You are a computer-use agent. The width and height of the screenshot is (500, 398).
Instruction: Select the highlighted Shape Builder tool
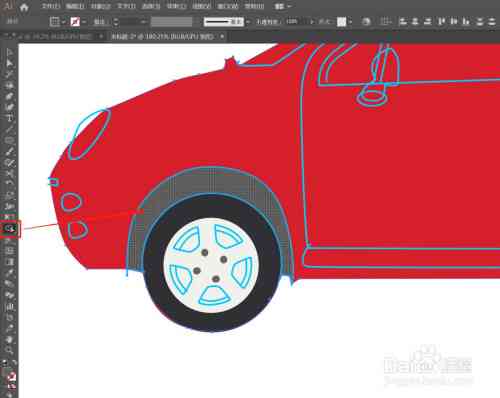click(10, 229)
